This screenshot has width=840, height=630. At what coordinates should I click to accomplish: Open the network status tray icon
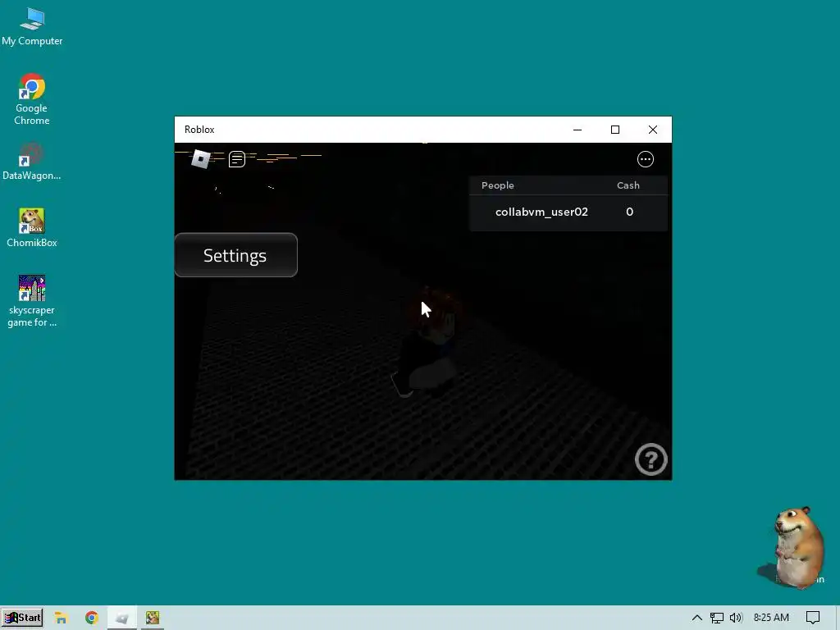[717, 618]
